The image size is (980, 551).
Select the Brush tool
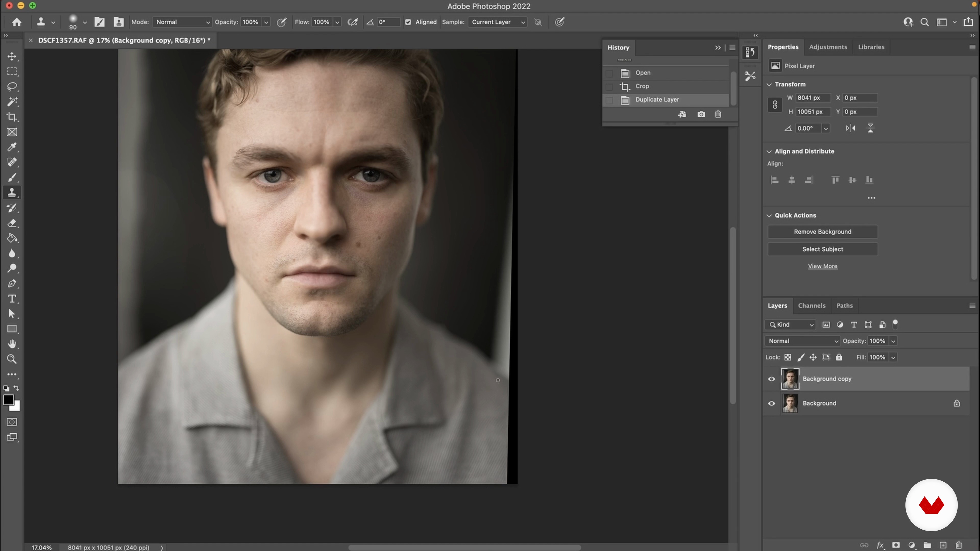point(12,178)
